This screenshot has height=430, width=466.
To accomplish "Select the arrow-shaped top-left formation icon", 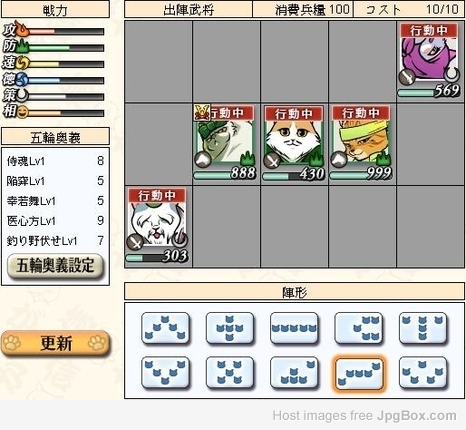I will [x=166, y=328].
